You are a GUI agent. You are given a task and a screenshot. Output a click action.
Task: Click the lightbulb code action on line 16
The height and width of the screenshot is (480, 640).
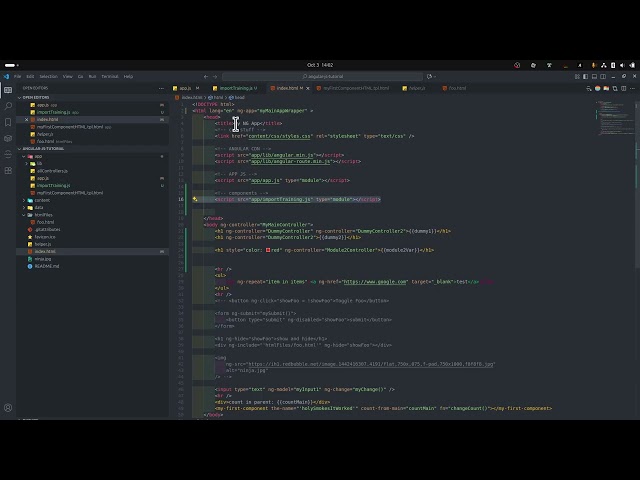tap(195, 199)
